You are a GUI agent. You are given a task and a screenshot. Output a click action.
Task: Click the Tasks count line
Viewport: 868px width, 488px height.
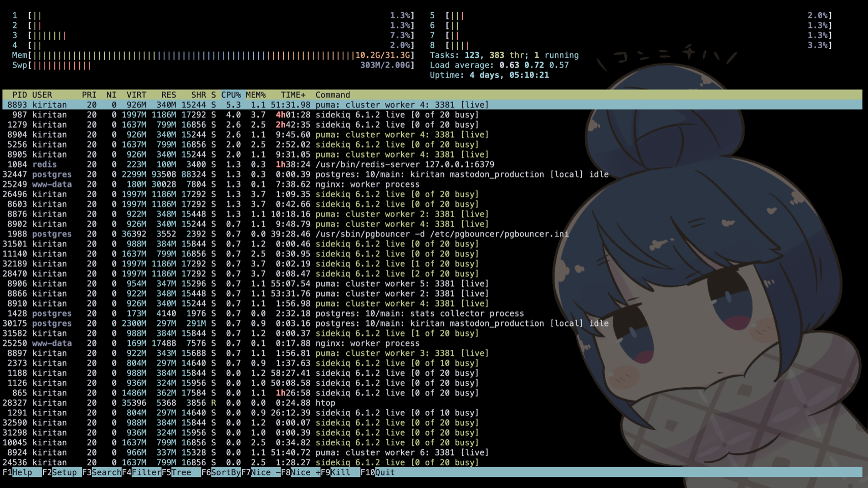[x=504, y=55]
